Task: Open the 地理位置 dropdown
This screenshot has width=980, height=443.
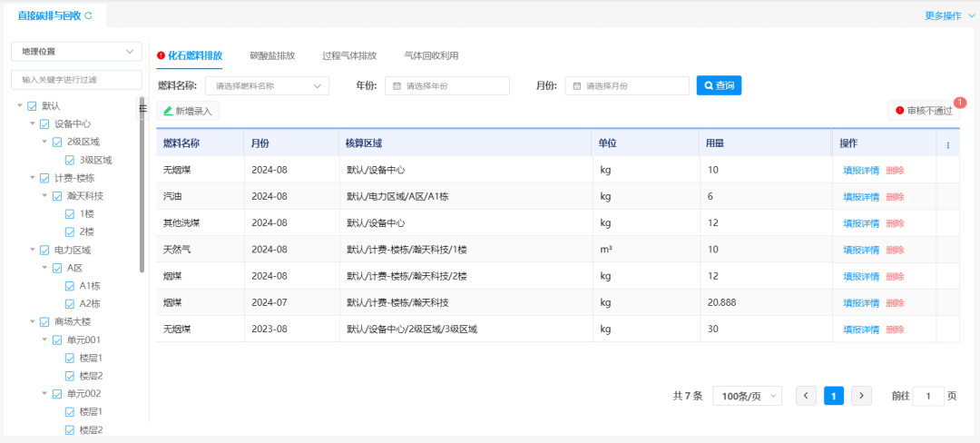Action: pos(76,52)
